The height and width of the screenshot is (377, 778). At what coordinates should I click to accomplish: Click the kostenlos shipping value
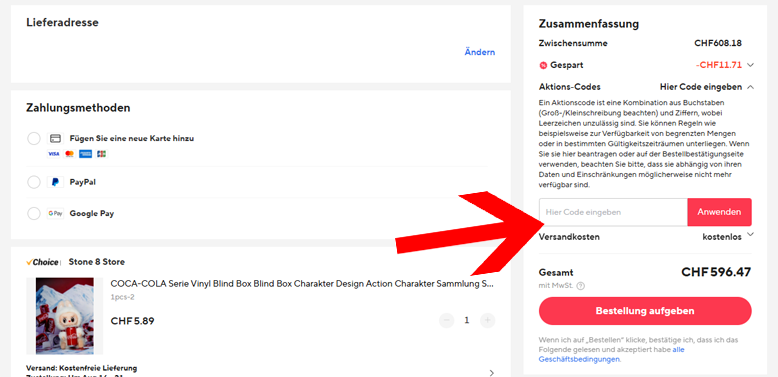point(722,237)
